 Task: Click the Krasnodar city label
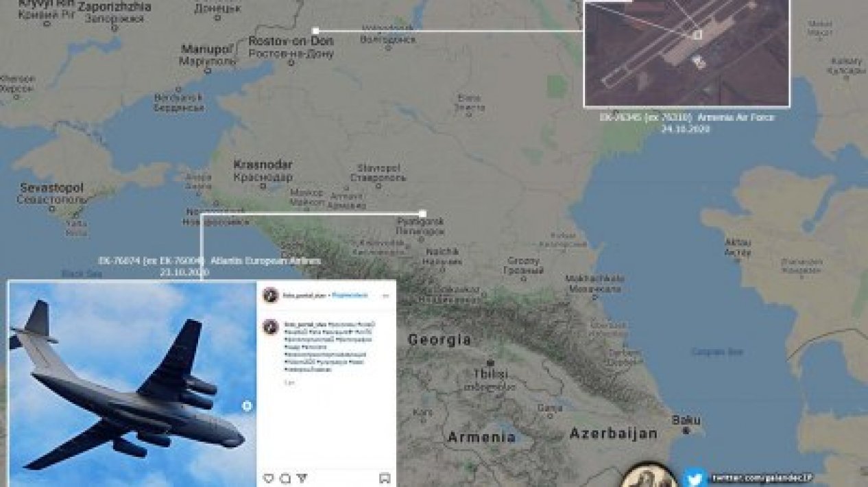(263, 165)
